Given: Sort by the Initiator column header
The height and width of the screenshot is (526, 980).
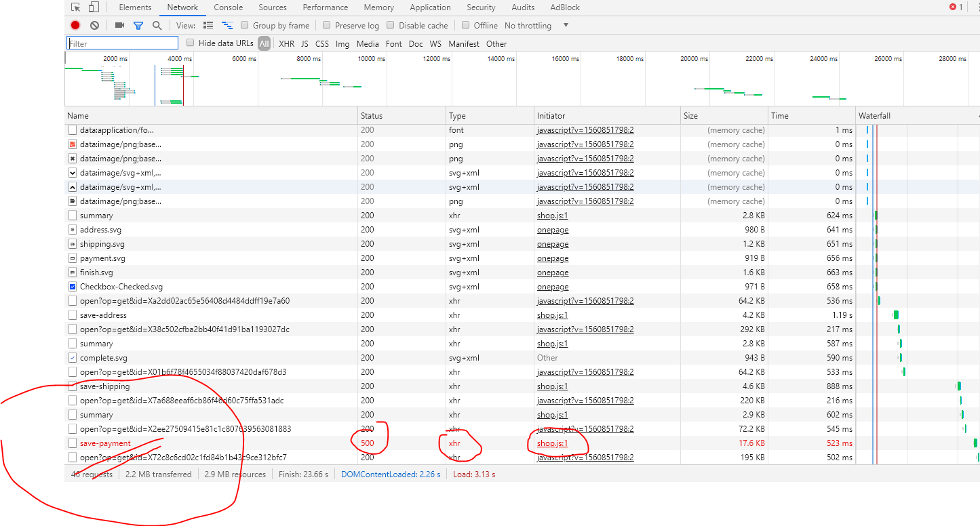Looking at the screenshot, I should [607, 116].
